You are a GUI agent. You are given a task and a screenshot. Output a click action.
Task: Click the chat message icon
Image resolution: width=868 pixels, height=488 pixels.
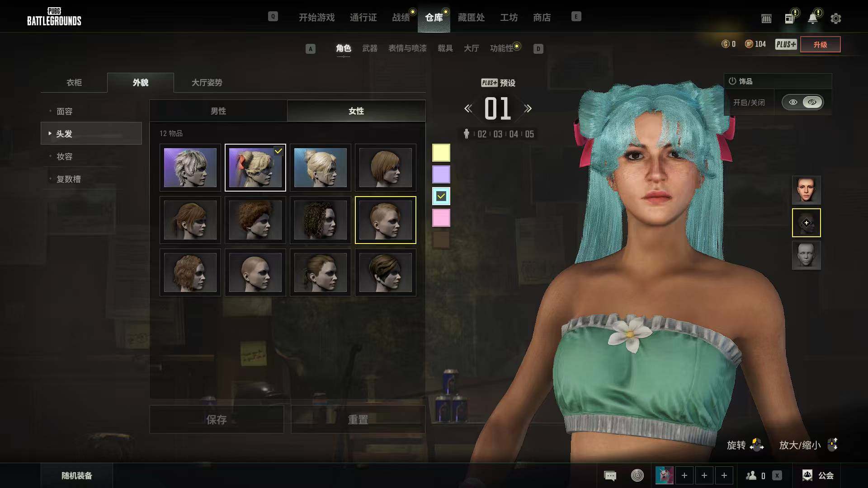click(610, 475)
